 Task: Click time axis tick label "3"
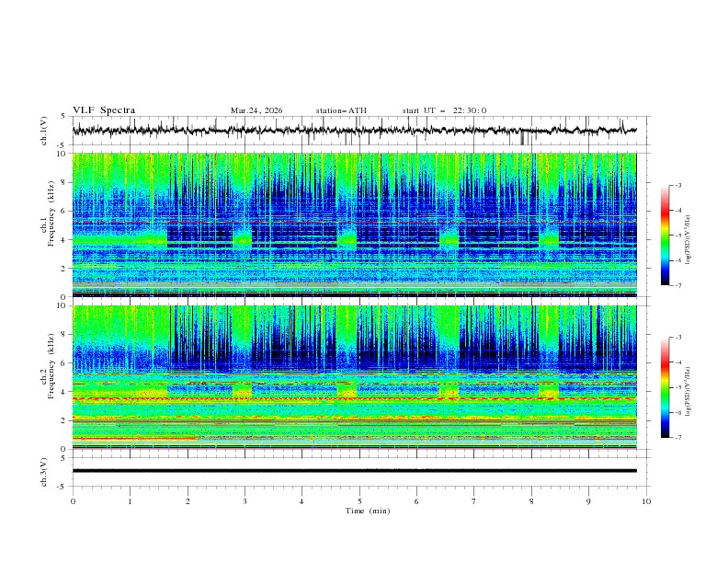click(245, 501)
